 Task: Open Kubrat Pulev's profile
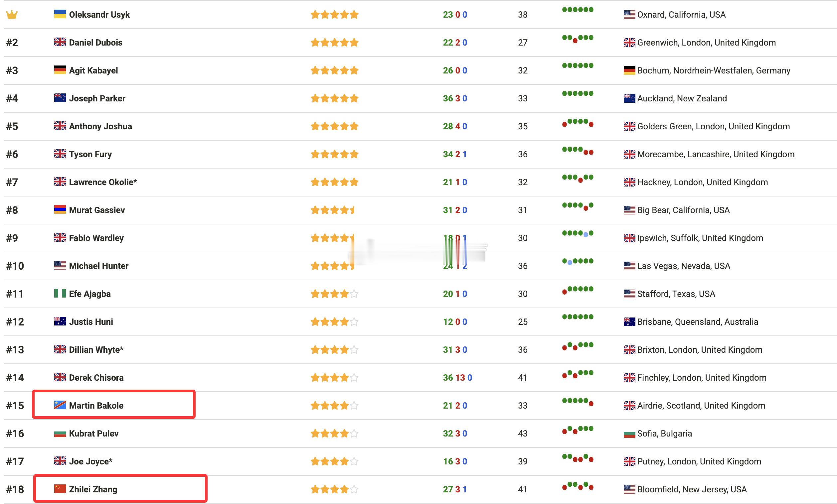pyautogui.click(x=94, y=434)
